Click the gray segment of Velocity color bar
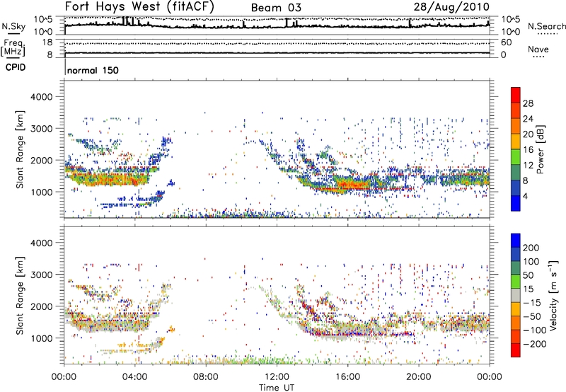Image resolution: width=566 pixels, height=392 pixels. coord(516,296)
